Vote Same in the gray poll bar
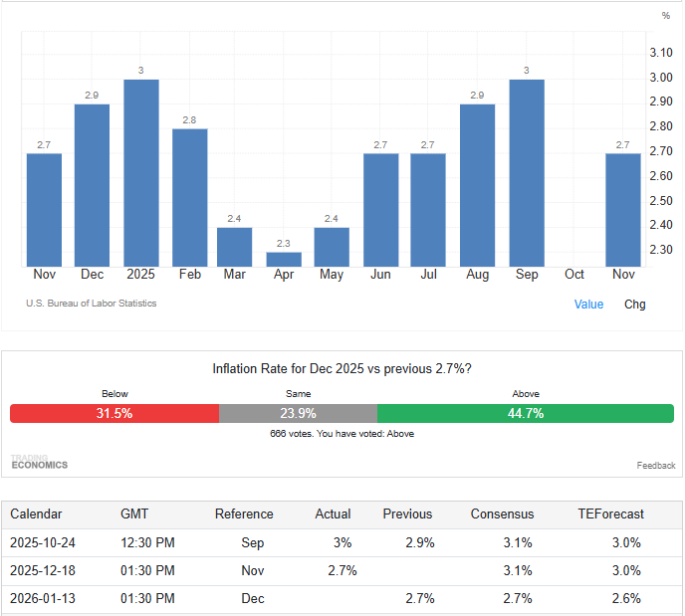The image size is (685, 616). (x=298, y=414)
